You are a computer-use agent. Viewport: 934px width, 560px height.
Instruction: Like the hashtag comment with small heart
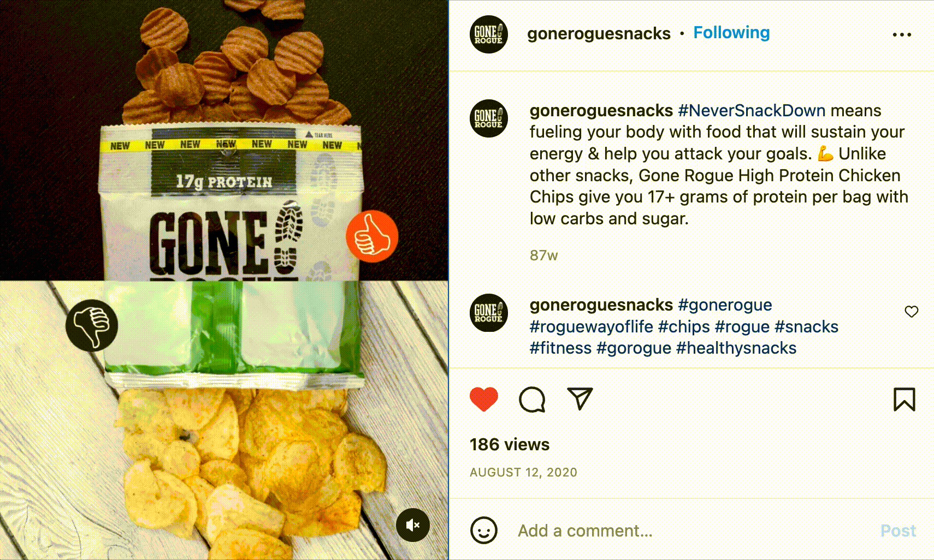tap(911, 312)
